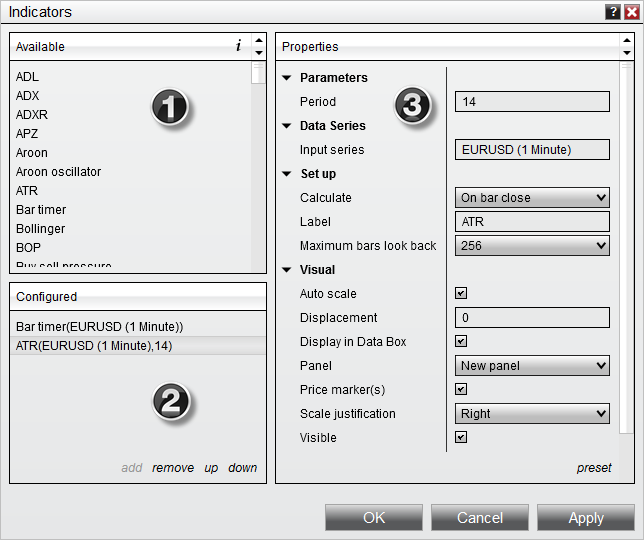Viewport: 644px width, 540px height.
Task: Select Aroon oscillator from Available list
Action: (58, 172)
